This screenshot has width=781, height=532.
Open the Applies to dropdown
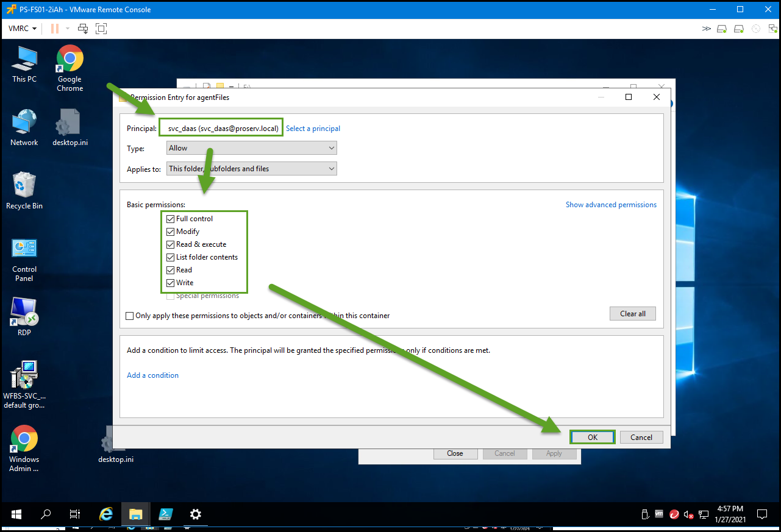pyautogui.click(x=251, y=169)
